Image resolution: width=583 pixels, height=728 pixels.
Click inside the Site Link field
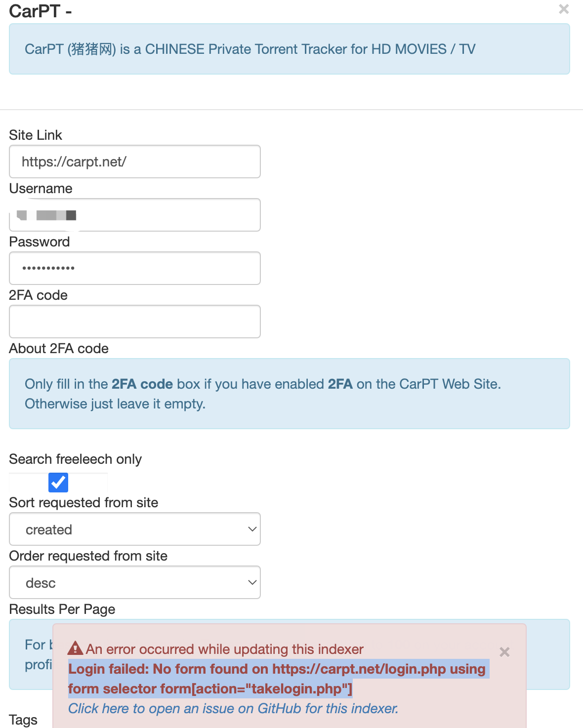click(x=134, y=162)
